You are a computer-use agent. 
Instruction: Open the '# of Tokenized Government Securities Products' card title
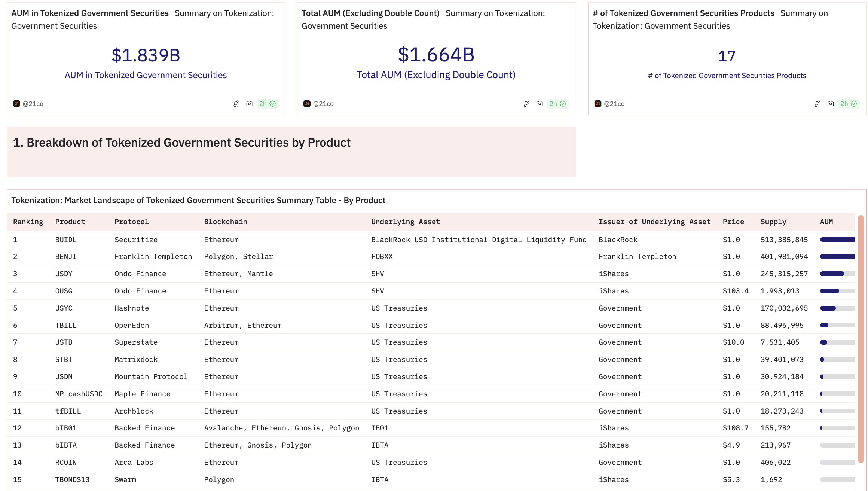[x=684, y=13]
